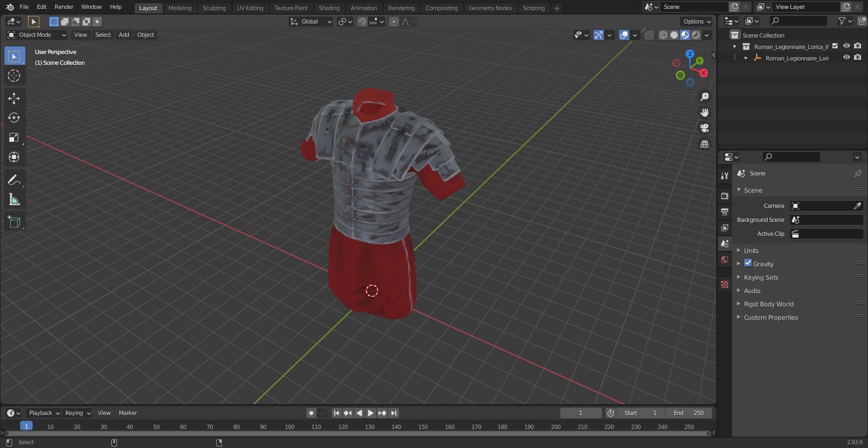Viewport: 868px width, 448px height.
Task: Disable render for Roman_Legionnaire_Lori object camera icon
Action: (858, 58)
